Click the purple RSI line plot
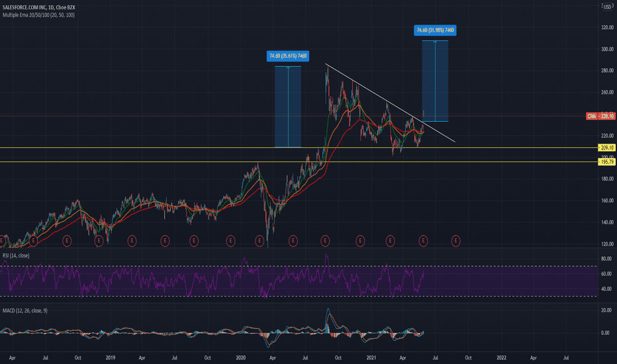This screenshot has height=364, width=617. [212, 277]
